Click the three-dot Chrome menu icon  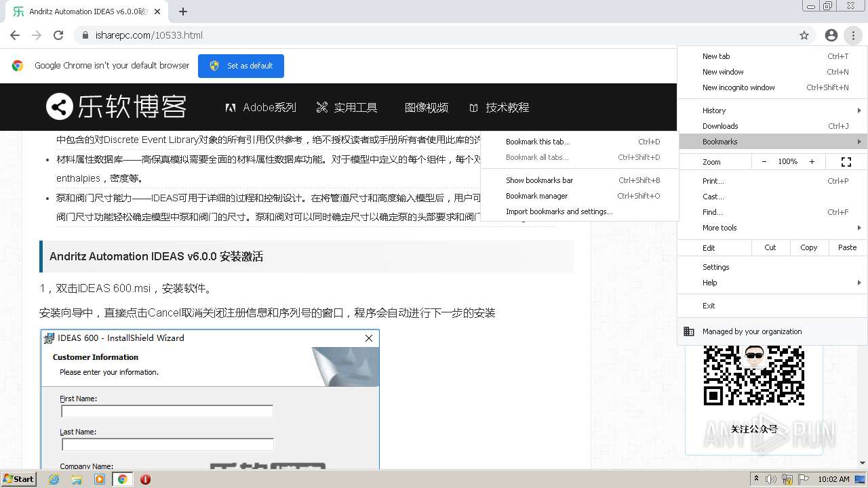[853, 35]
